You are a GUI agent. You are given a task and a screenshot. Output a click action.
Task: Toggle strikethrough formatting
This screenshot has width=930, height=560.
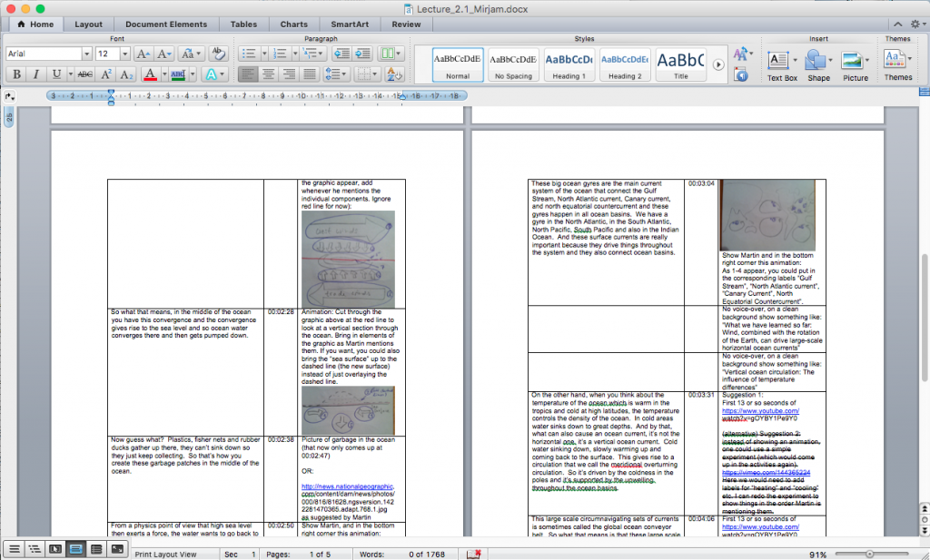click(84, 74)
